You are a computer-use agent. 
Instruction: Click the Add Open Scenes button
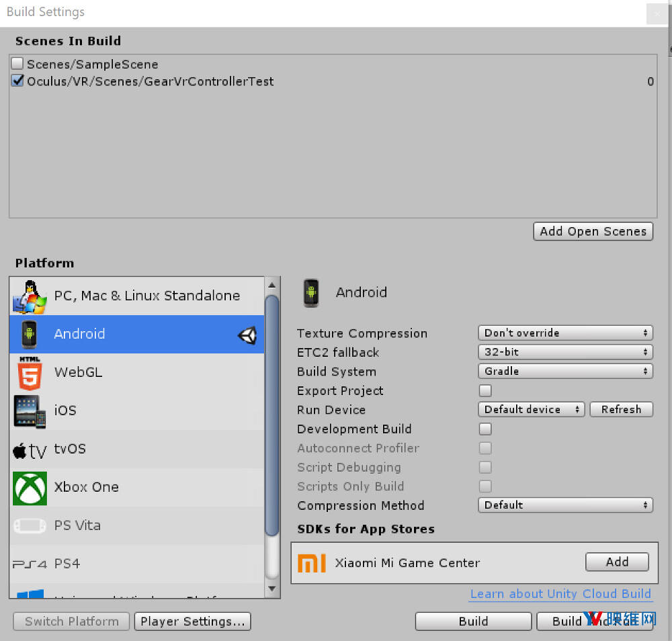click(593, 231)
